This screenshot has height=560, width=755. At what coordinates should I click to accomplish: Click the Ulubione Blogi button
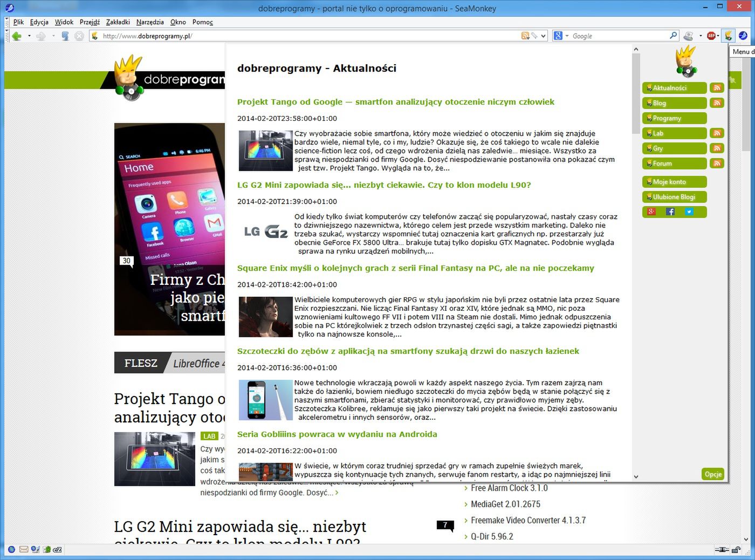(675, 197)
